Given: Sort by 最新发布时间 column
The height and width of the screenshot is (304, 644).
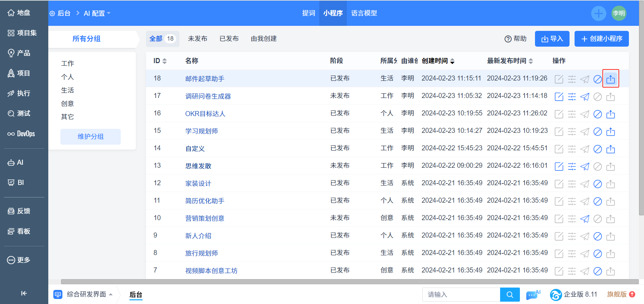Looking at the screenshot, I should point(510,61).
